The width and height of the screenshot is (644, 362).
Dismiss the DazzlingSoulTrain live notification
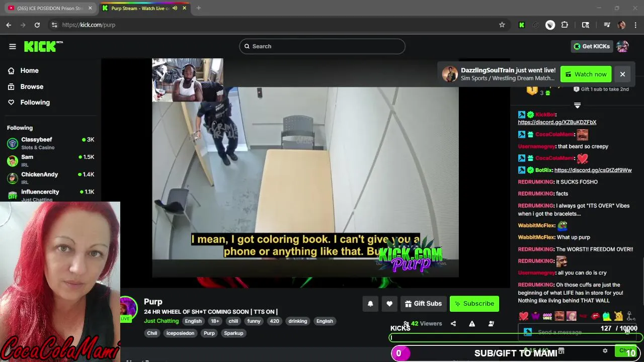[x=622, y=74]
